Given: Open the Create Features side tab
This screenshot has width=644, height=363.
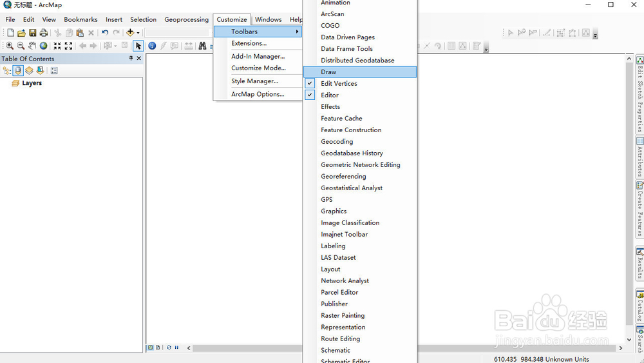Looking at the screenshot, I should pyautogui.click(x=640, y=209).
